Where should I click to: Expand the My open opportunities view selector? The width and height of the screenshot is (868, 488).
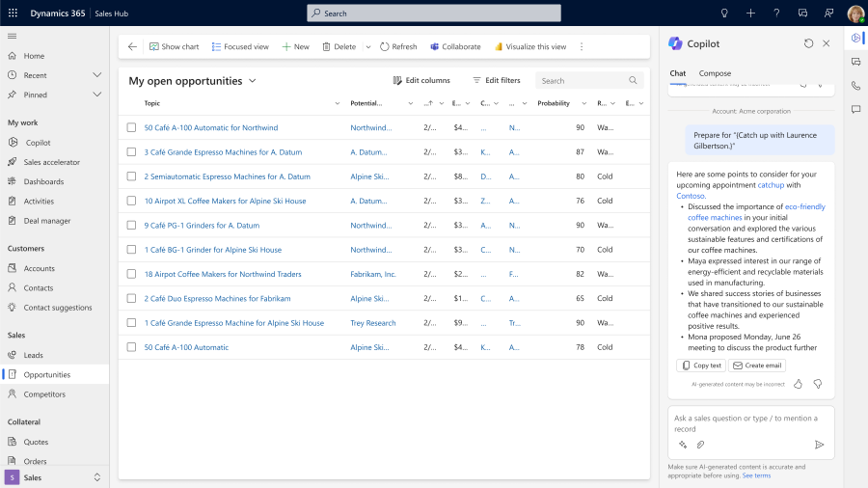[253, 81]
